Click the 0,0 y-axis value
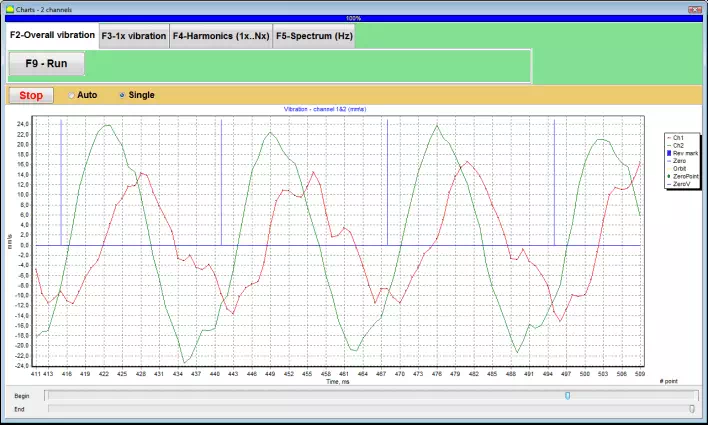The image size is (708, 425). click(25, 245)
